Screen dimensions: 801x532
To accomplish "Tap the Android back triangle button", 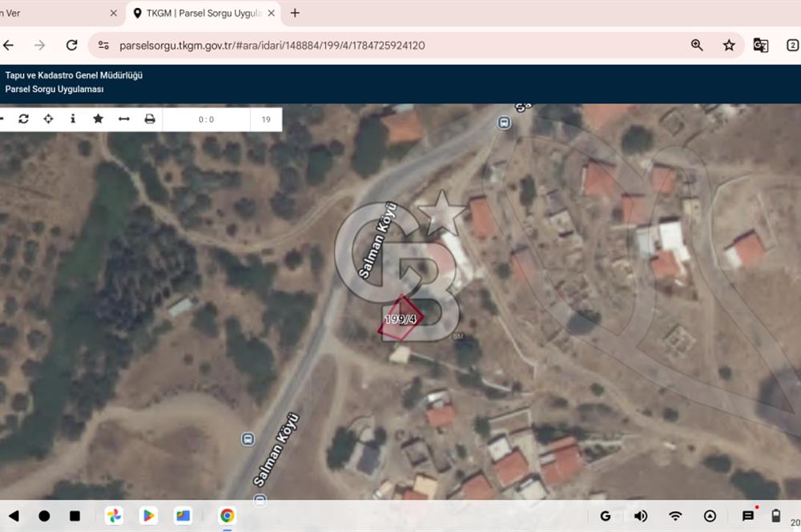I will [14, 516].
